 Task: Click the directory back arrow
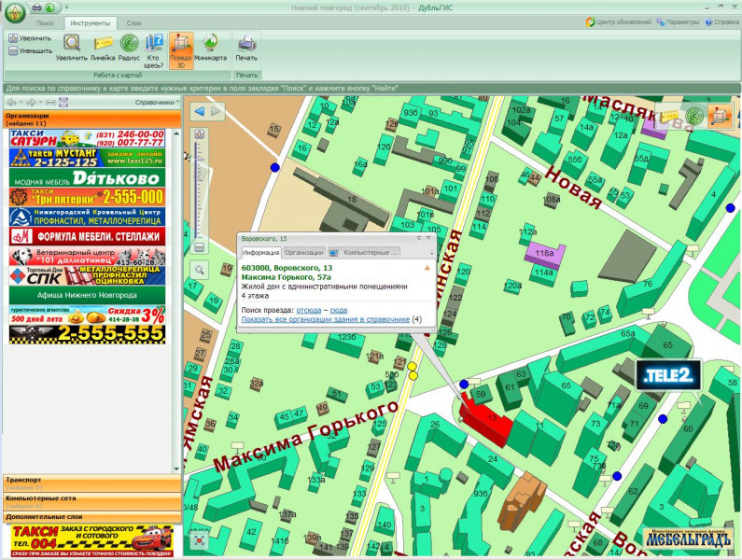pyautogui.click(x=11, y=103)
